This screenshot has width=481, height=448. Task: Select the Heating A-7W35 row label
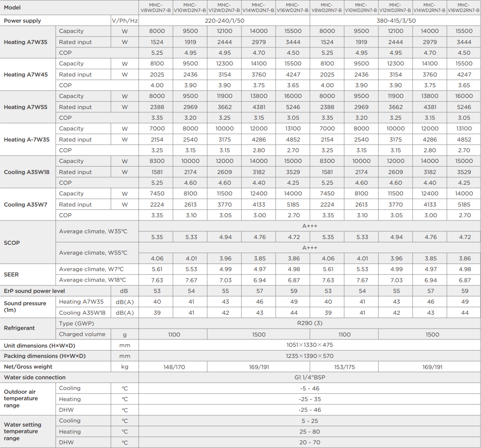coord(27,139)
